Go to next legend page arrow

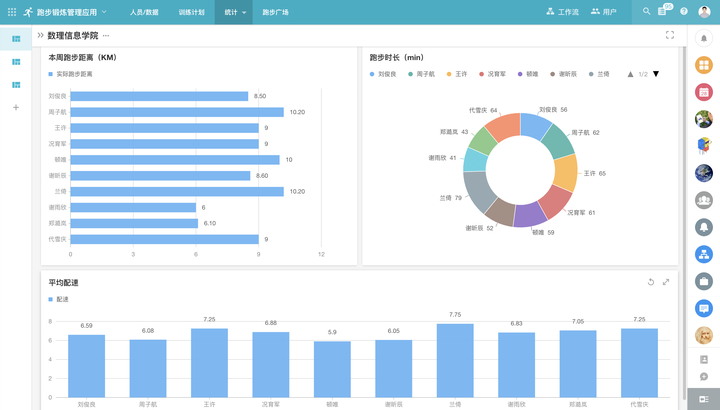pos(656,74)
